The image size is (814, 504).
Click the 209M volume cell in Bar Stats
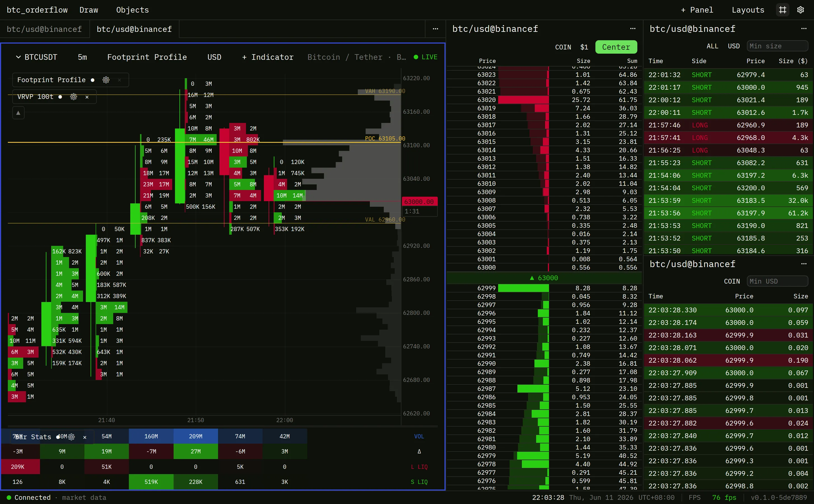click(x=195, y=436)
